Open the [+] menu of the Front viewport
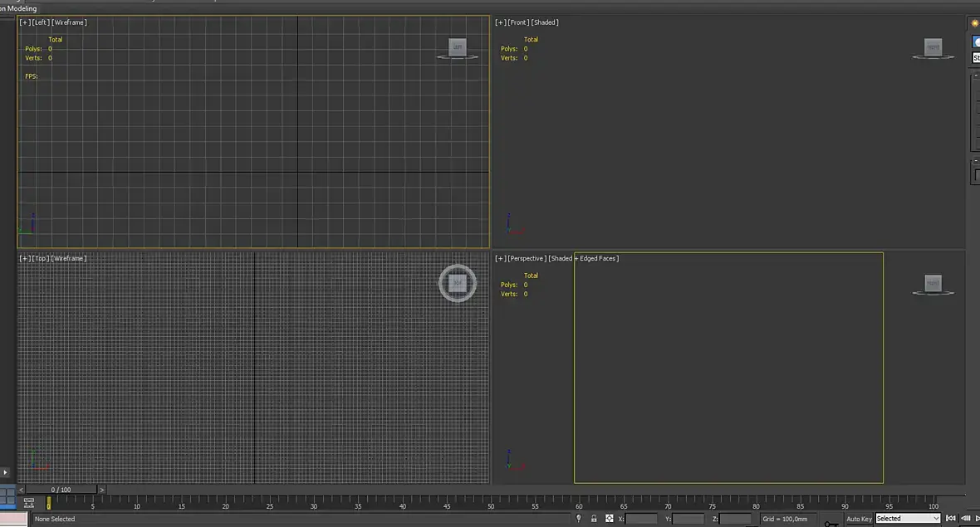 click(501, 22)
